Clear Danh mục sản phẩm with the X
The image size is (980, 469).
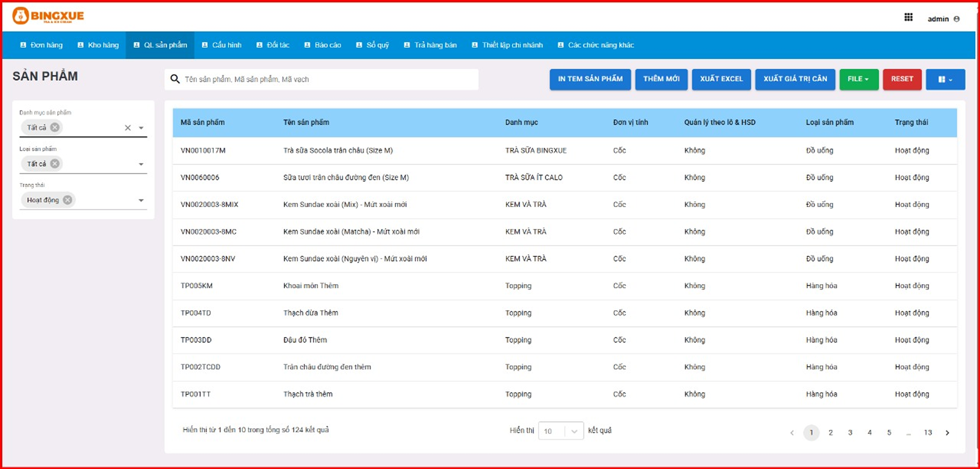(128, 128)
